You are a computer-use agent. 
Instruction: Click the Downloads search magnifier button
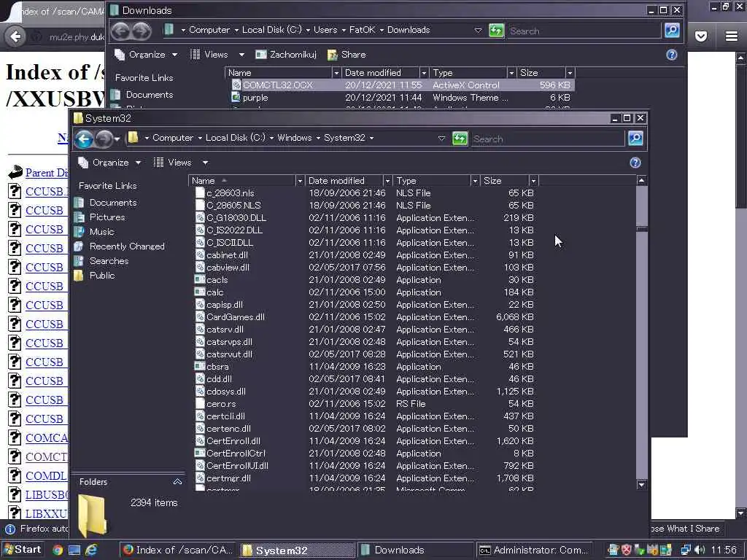pyautogui.click(x=672, y=31)
